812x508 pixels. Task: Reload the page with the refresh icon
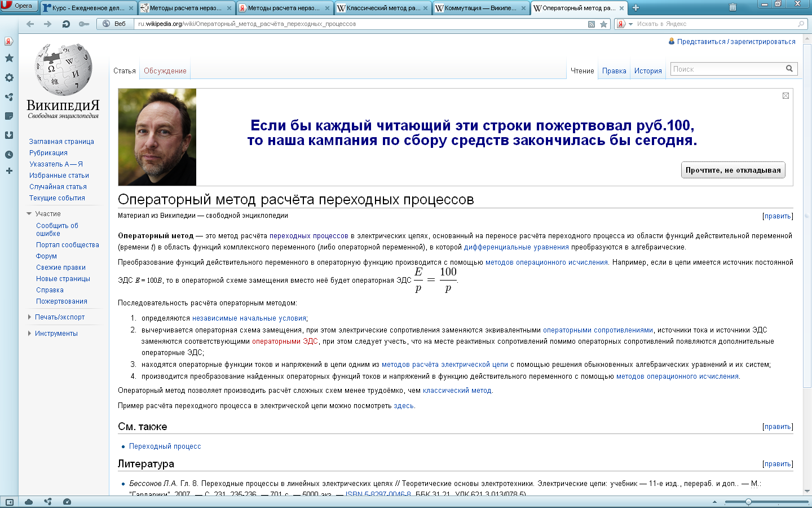point(66,24)
